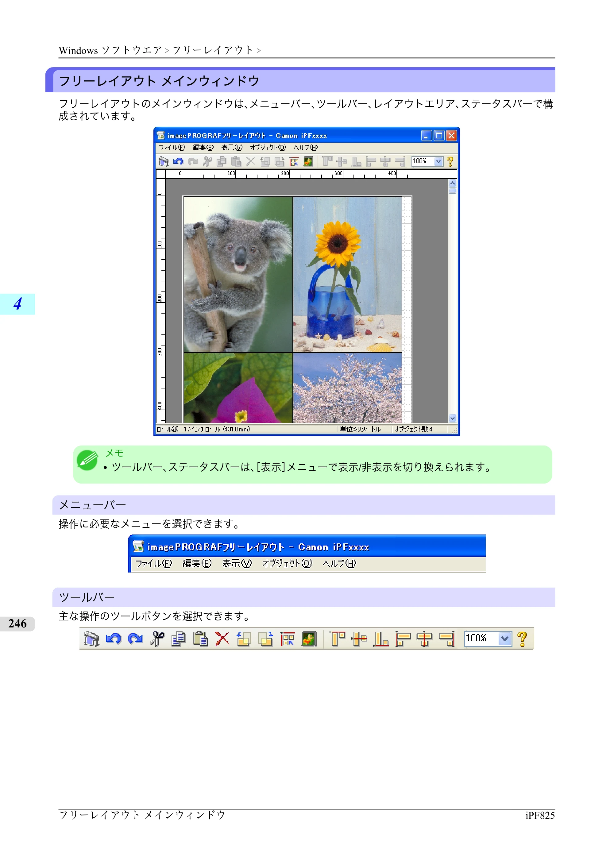Click the bring-to-front icon in the enlarged toolbar
This screenshot has height=868, width=614.
click(244, 639)
